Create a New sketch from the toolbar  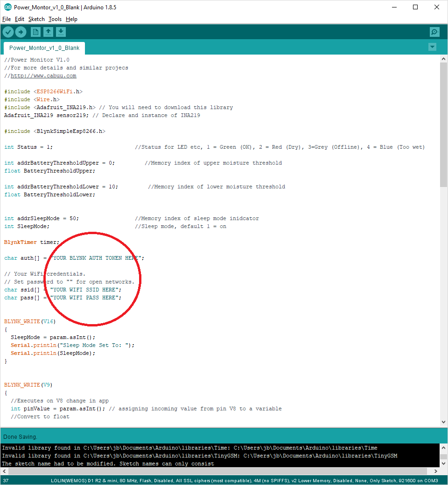pos(35,32)
